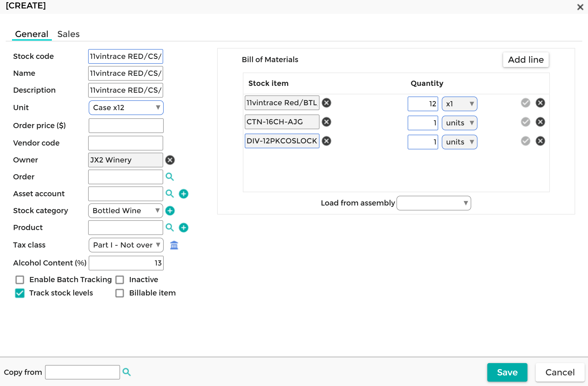Cancel the stock item creation
Viewport: 588px width, 386px height.
point(560,372)
